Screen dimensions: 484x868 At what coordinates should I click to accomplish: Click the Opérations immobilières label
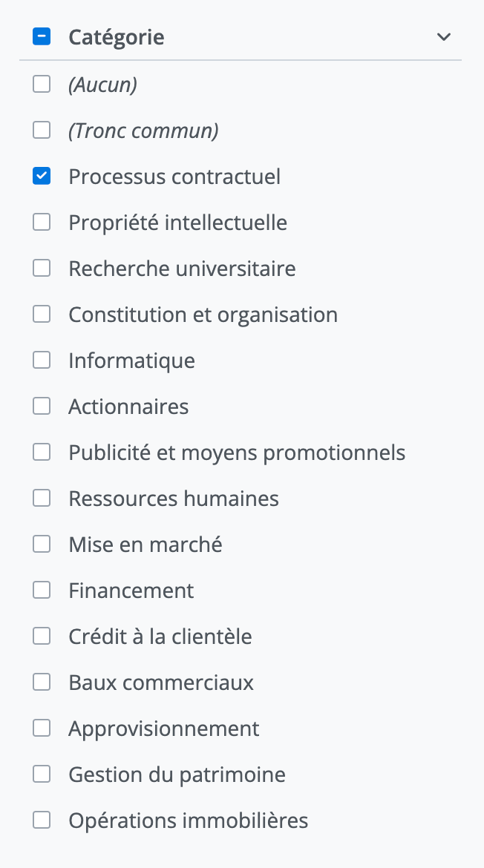pos(188,821)
